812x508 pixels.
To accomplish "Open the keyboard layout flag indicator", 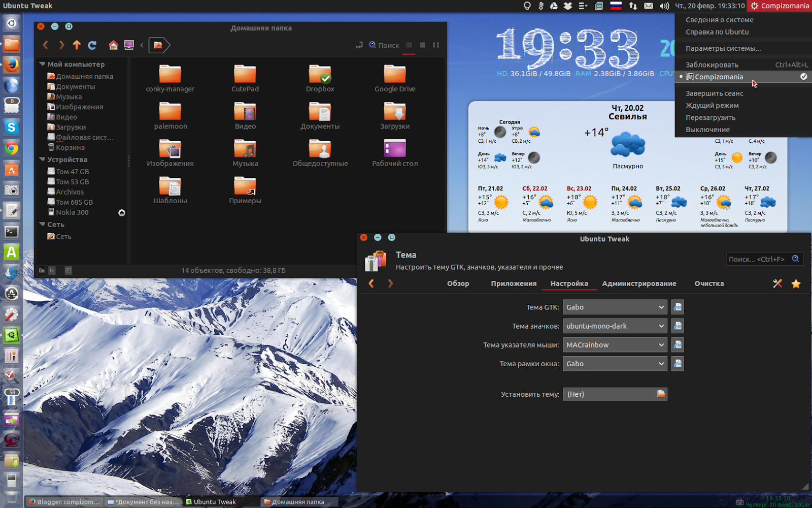I will (616, 6).
